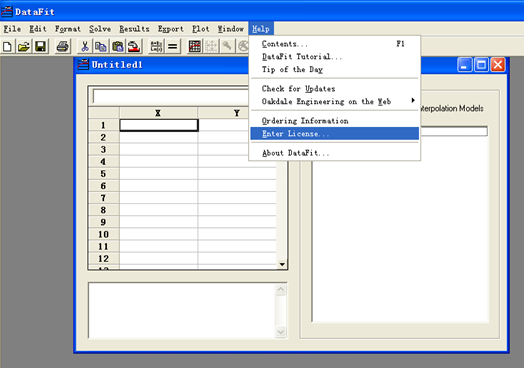This screenshot has width=527, height=370.
Task: Click the Cut scissors icon
Action: pos(85,47)
